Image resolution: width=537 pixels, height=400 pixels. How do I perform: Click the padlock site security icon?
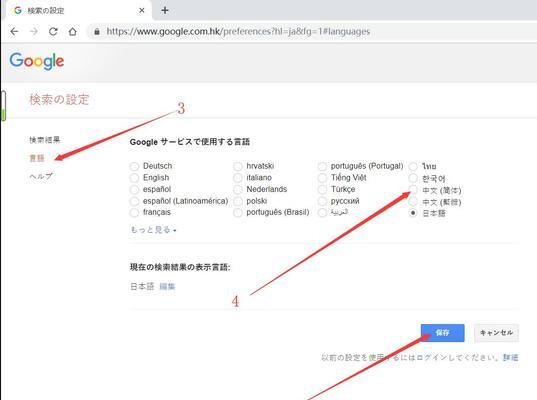click(x=97, y=32)
